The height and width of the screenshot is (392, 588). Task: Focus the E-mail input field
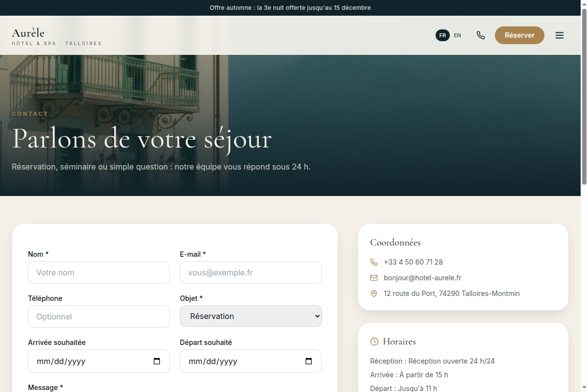[x=251, y=272]
